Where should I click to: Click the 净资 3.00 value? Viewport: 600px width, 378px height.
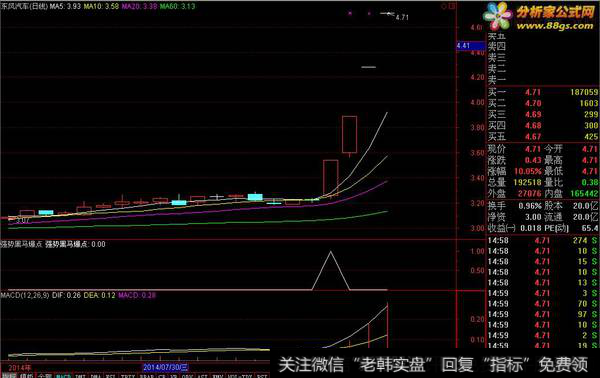(x=533, y=217)
